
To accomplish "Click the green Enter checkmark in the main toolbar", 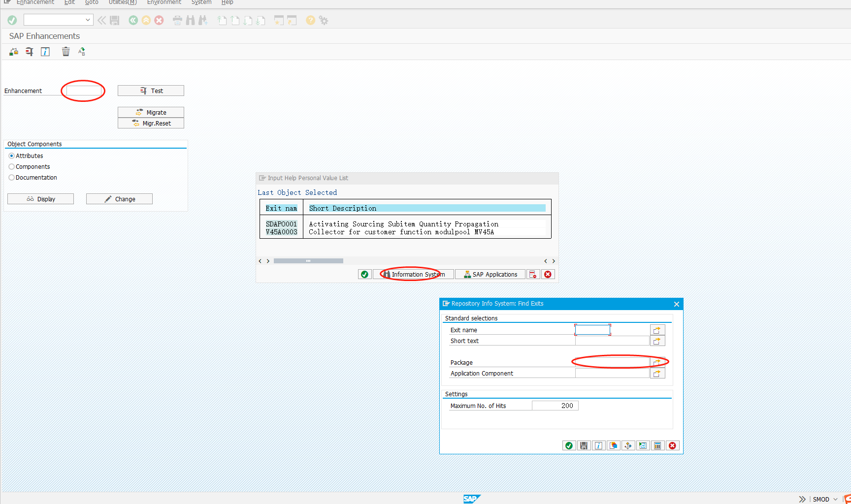I will point(12,20).
